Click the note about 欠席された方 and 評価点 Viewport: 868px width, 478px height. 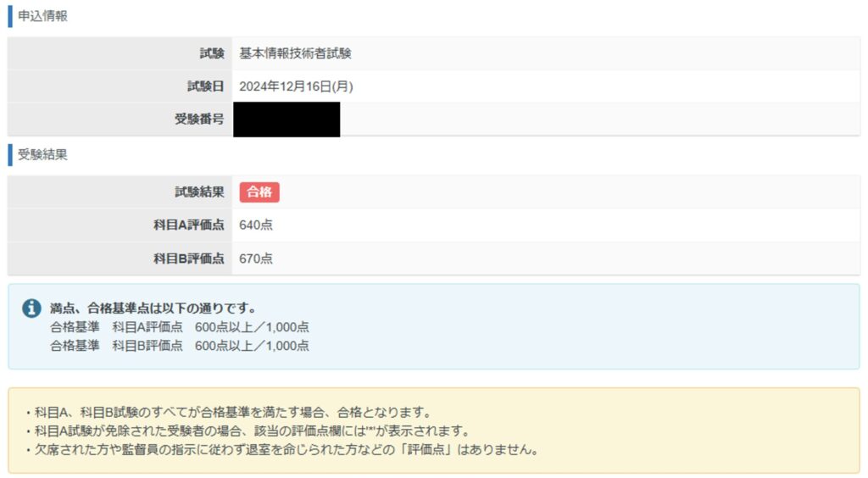coord(281,450)
